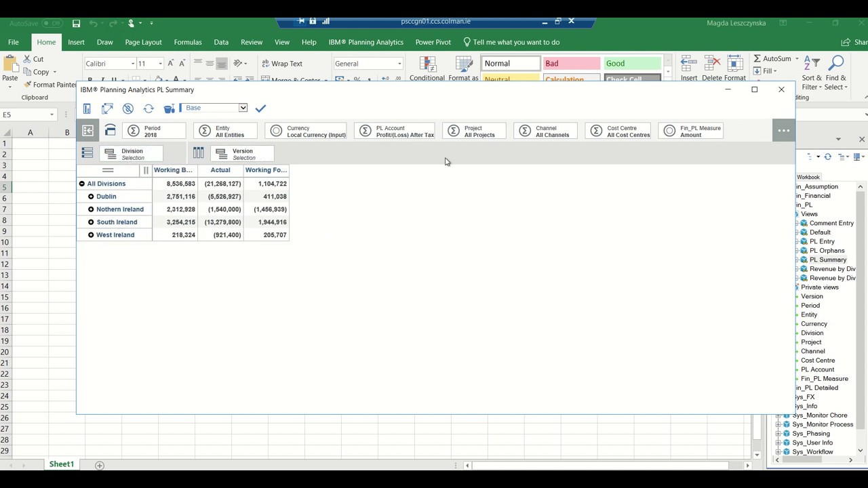Open the font name dropdown showing Calibri

133,64
